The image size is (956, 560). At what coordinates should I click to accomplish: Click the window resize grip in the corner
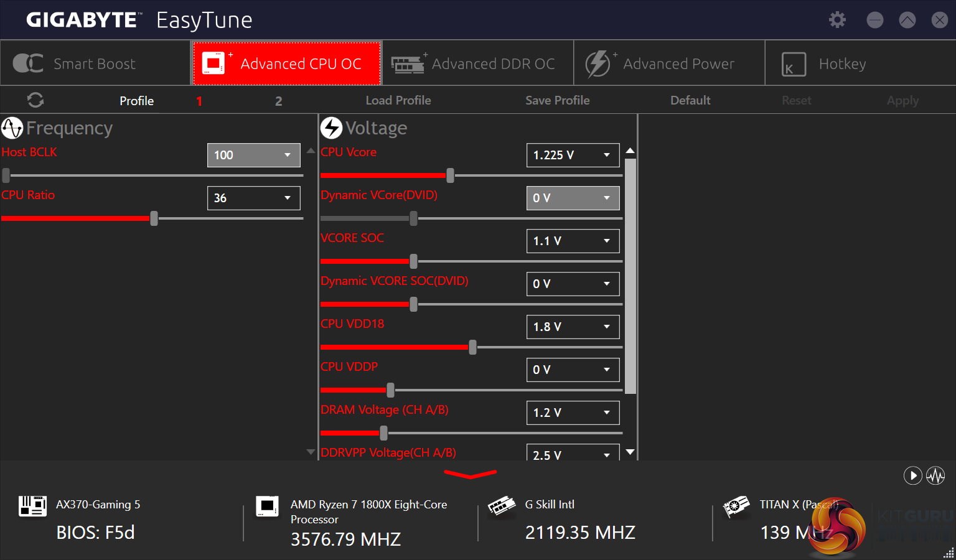click(x=949, y=553)
